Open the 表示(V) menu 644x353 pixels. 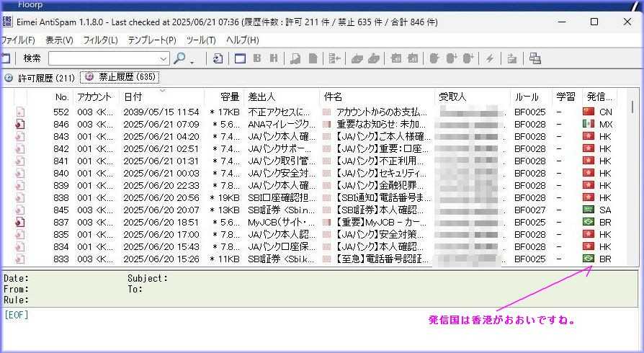click(x=60, y=40)
